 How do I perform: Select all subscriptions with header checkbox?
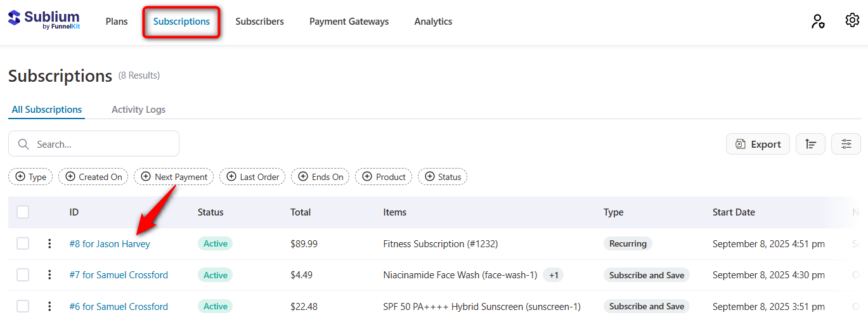(23, 212)
